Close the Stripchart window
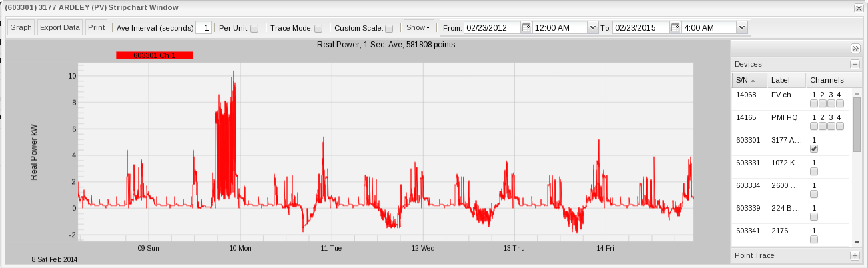 click(x=859, y=7)
